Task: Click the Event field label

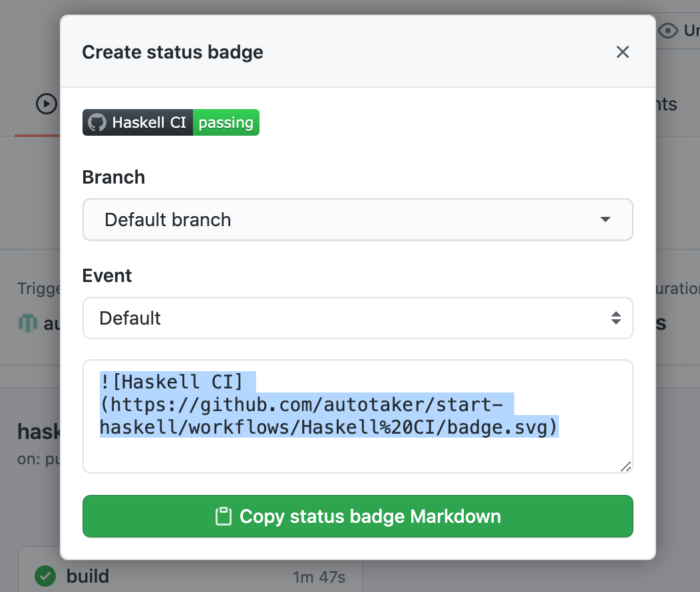Action: tap(107, 275)
